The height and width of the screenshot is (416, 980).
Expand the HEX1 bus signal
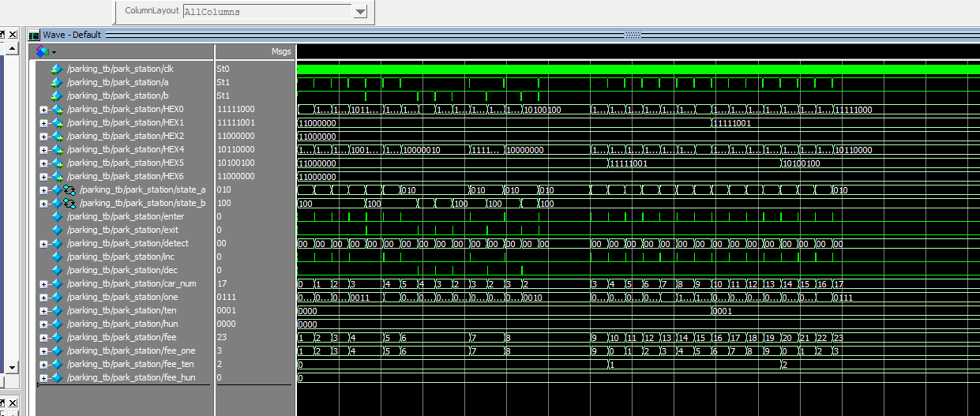[44, 123]
